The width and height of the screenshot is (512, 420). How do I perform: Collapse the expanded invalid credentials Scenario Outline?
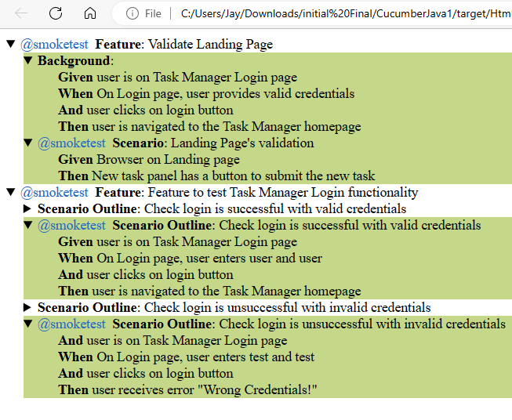(28, 324)
